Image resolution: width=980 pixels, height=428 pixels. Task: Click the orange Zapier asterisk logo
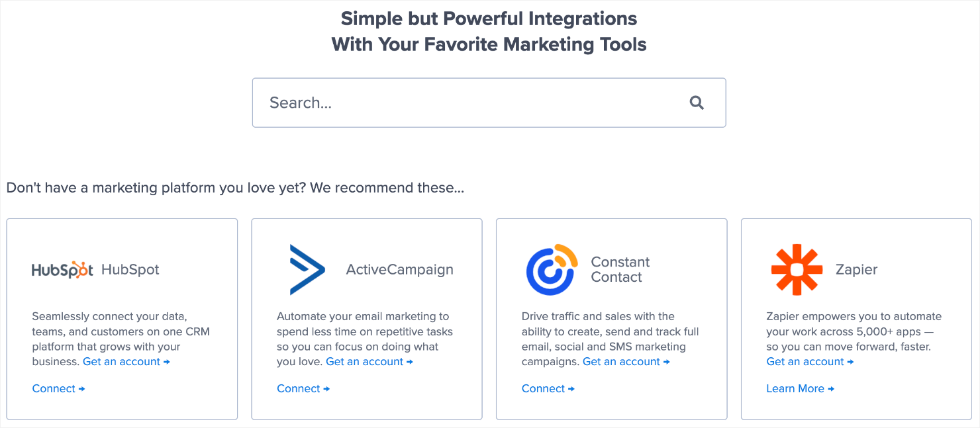(797, 269)
